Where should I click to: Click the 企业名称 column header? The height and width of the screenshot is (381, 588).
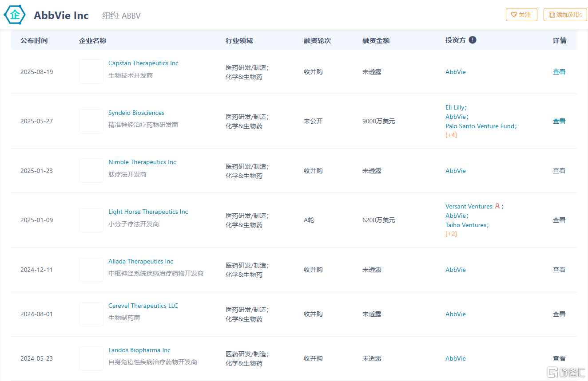[92, 40]
